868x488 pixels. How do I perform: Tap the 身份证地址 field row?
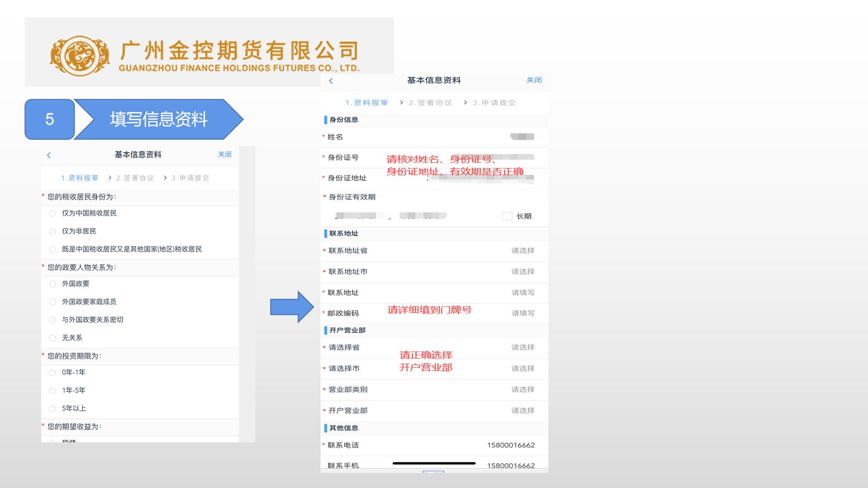434,178
